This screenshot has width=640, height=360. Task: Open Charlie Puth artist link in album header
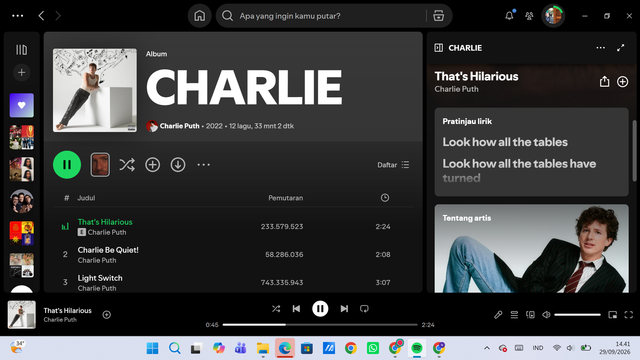pyautogui.click(x=180, y=126)
